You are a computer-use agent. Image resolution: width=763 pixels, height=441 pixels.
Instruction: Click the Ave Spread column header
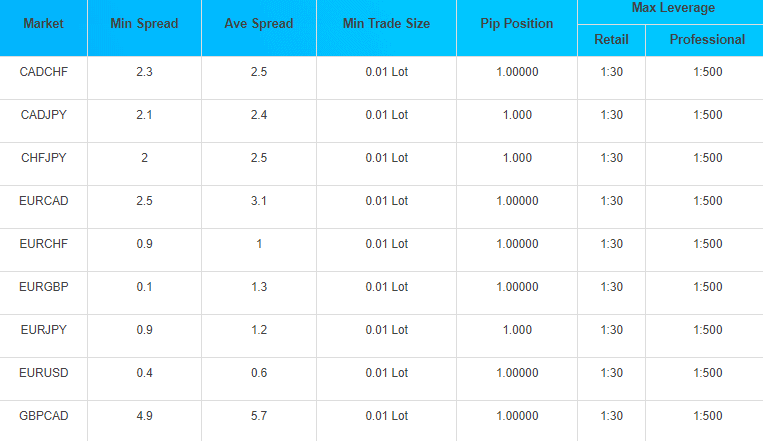pyautogui.click(x=258, y=23)
